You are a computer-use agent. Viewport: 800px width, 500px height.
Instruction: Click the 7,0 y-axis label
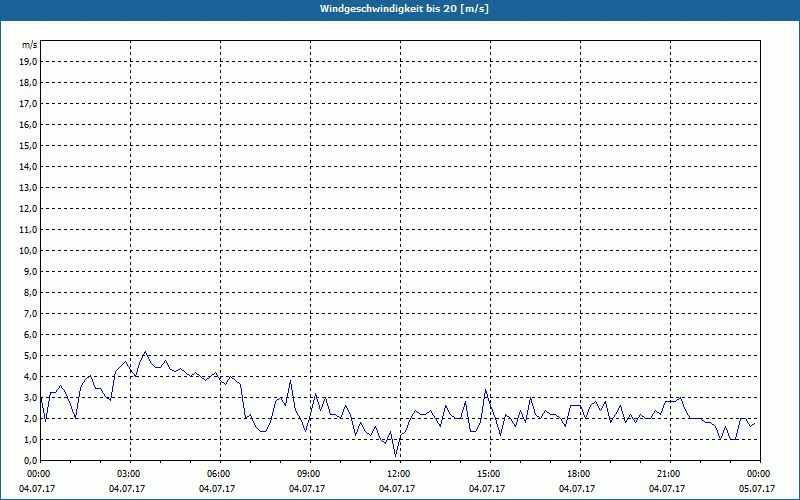click(30, 313)
